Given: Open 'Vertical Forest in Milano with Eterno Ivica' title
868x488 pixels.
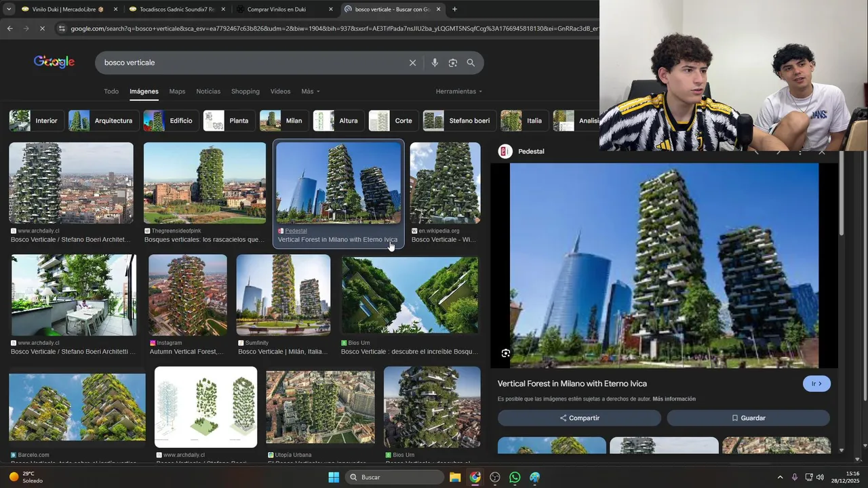Looking at the screenshot, I should pos(572,384).
